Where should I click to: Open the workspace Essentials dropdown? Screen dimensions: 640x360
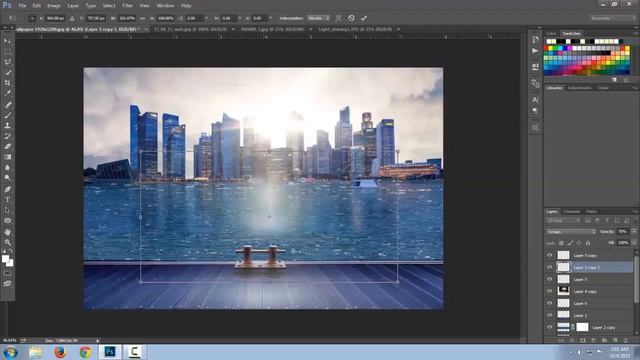pyautogui.click(x=612, y=18)
